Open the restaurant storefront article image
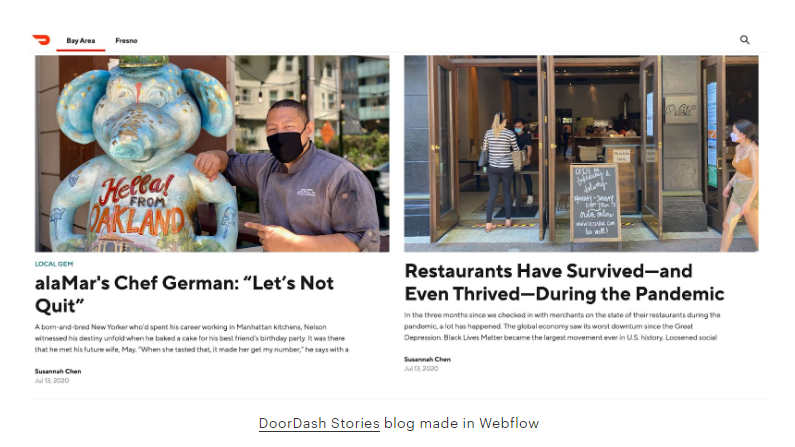This screenshot has width=795, height=447. tap(581, 154)
